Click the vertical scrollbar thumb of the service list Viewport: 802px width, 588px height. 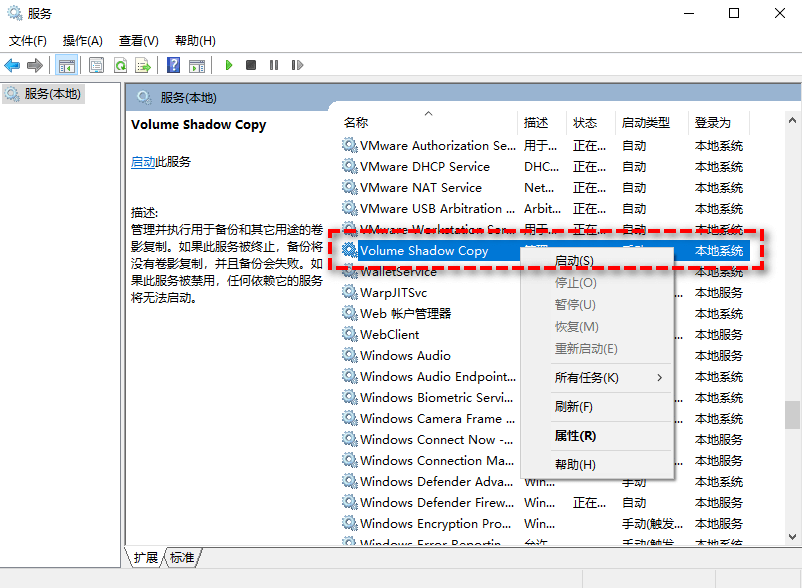792,414
